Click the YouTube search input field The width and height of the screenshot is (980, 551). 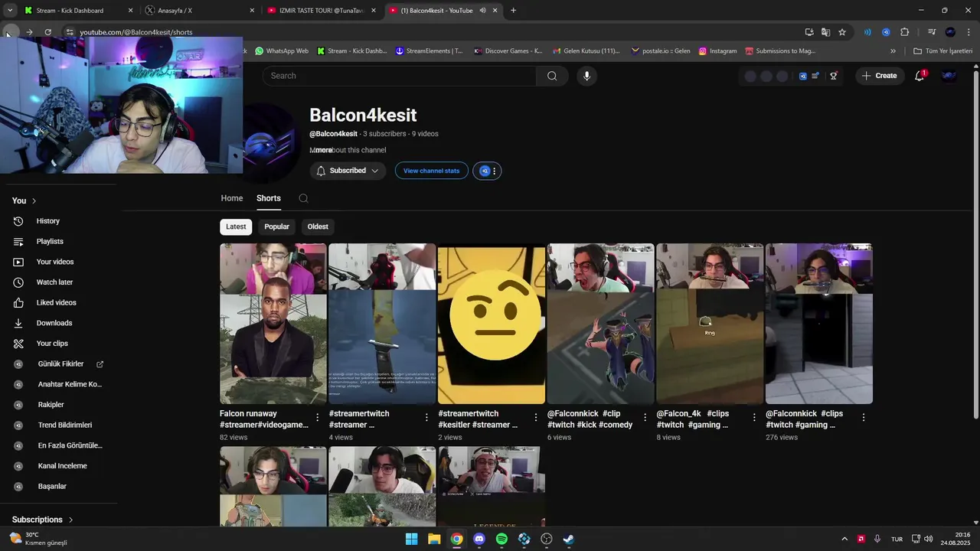pos(399,76)
